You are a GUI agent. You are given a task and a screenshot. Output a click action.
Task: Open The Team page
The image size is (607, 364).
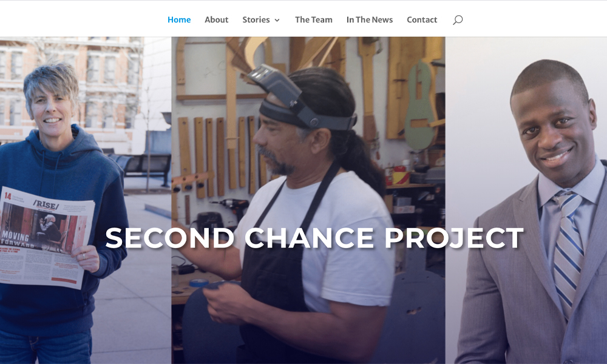tap(314, 20)
